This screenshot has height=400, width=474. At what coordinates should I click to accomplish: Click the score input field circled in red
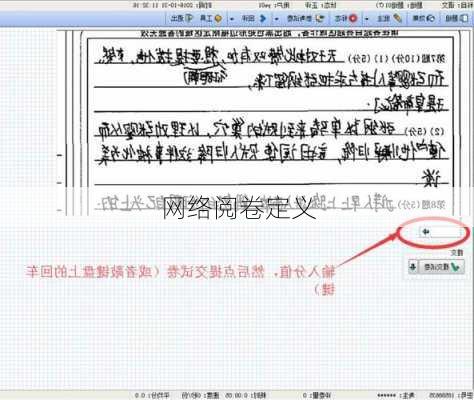(x=441, y=232)
